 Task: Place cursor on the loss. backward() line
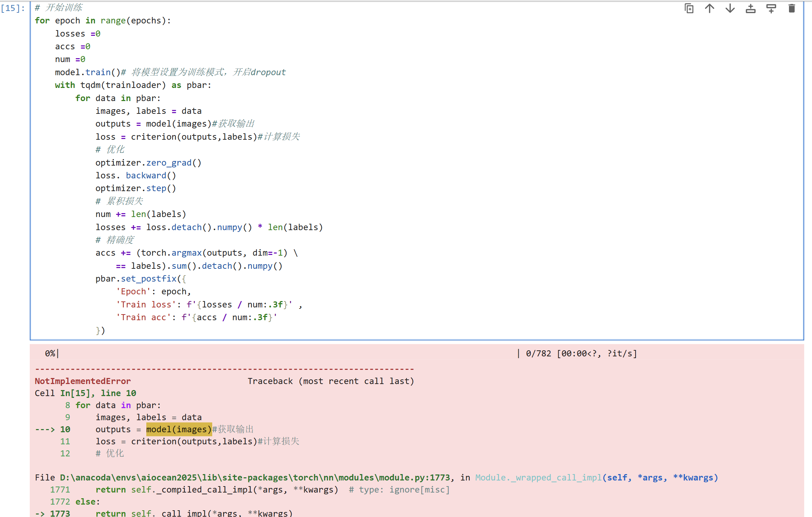coord(135,176)
